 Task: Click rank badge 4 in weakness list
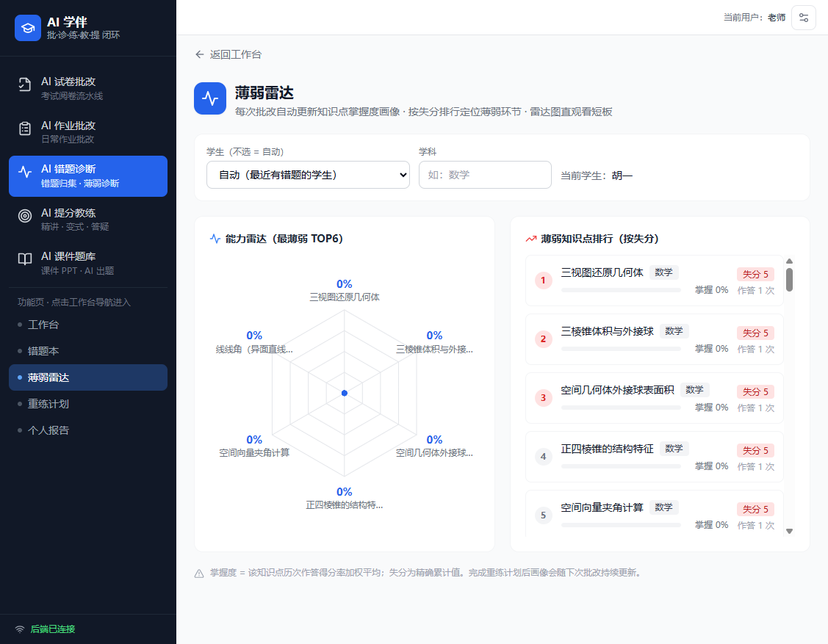point(543,456)
